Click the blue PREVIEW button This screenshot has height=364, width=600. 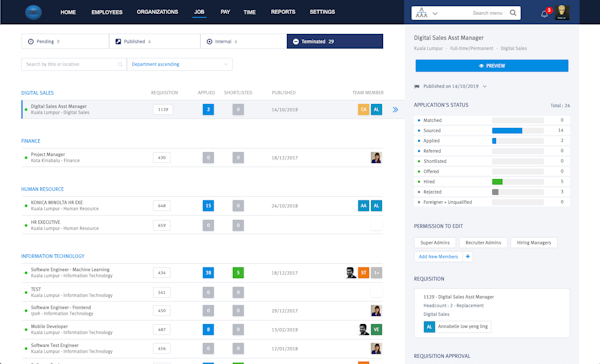[x=492, y=66]
